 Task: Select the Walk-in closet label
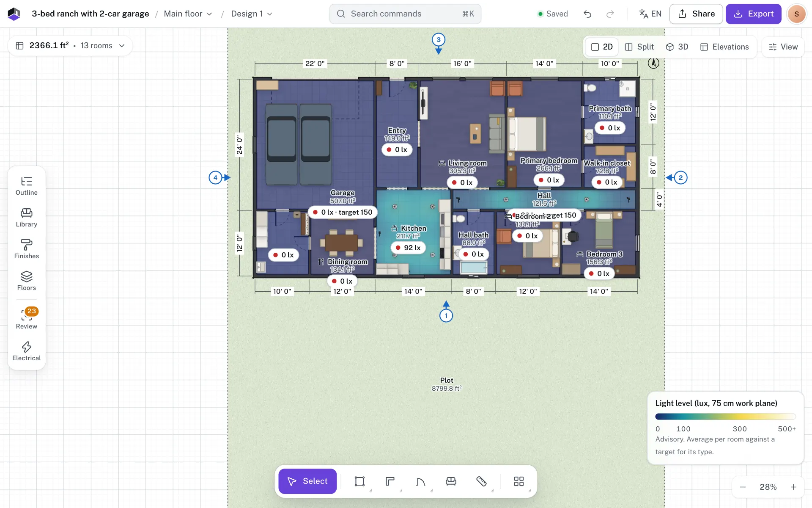[607, 163]
